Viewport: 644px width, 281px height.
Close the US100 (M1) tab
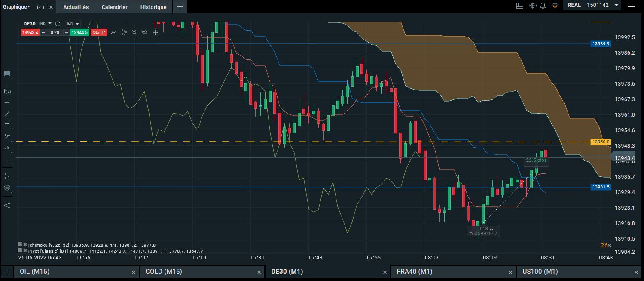point(636,272)
